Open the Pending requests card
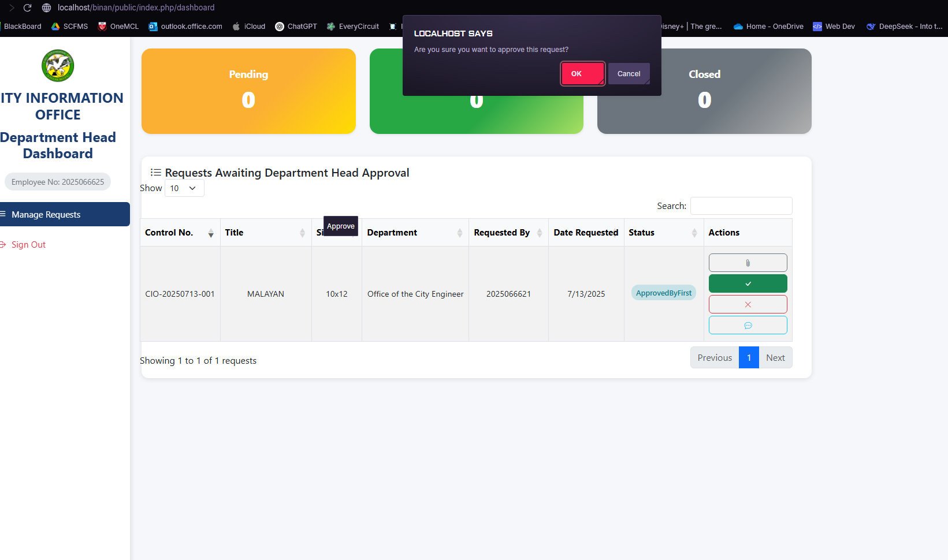Viewport: 948px width, 560px height. tap(248, 91)
